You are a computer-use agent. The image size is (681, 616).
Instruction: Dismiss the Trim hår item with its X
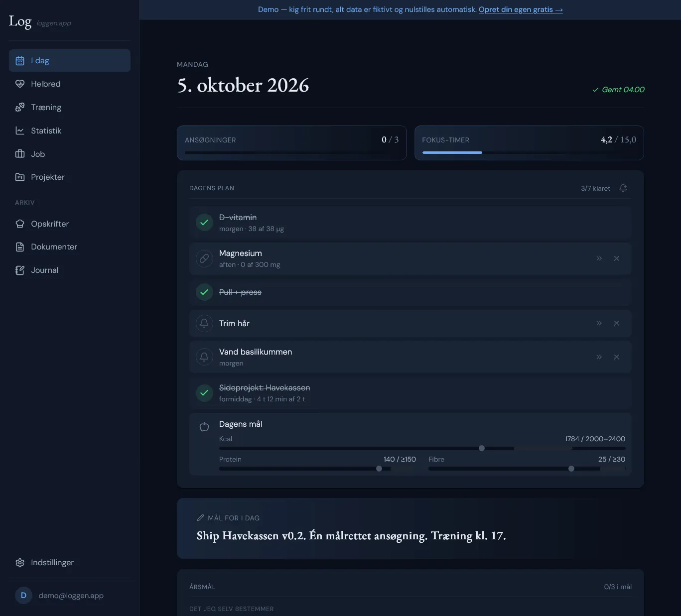[x=617, y=323]
